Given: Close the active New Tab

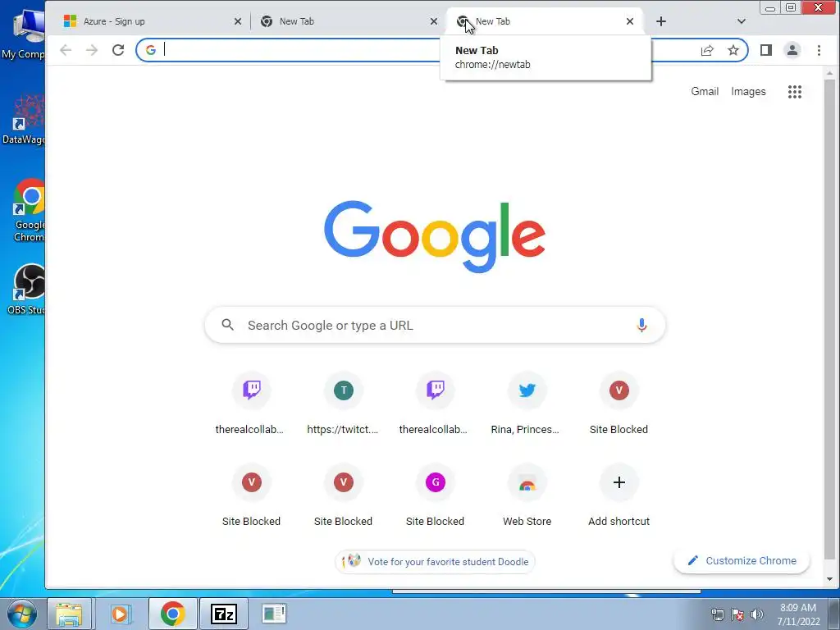Looking at the screenshot, I should pos(630,21).
